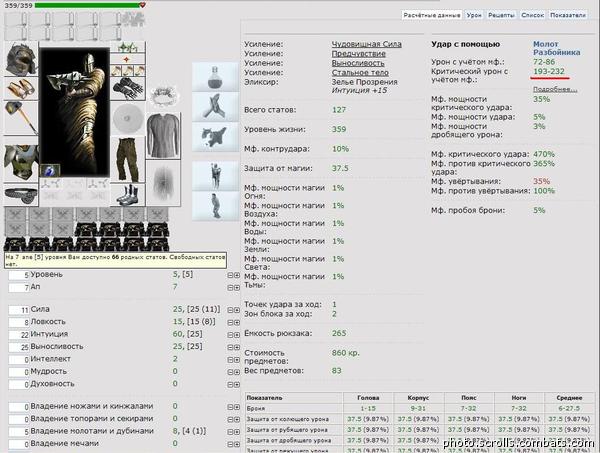The height and width of the screenshot is (453, 600).
Task: Open the gray shirt slot
Action: pos(164,135)
